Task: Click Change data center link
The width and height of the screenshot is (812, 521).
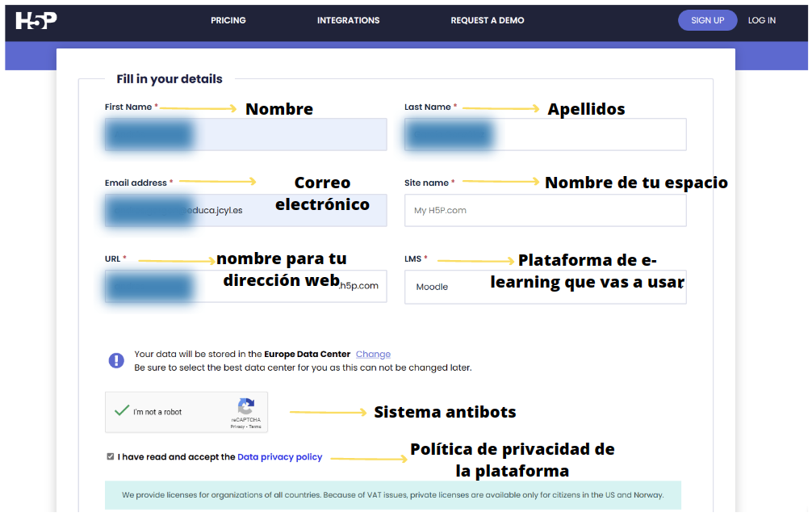Action: coord(373,354)
